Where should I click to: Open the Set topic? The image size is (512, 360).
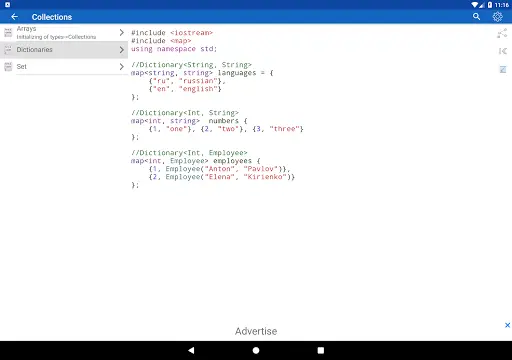click(x=64, y=67)
